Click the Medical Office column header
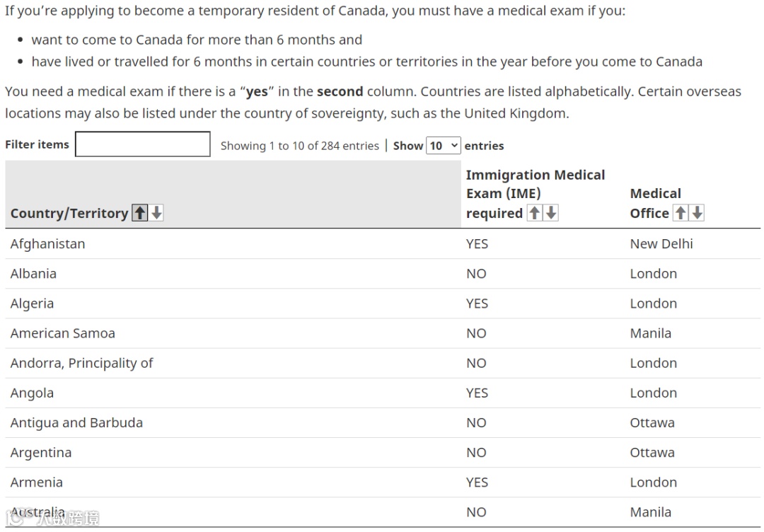 click(x=650, y=204)
